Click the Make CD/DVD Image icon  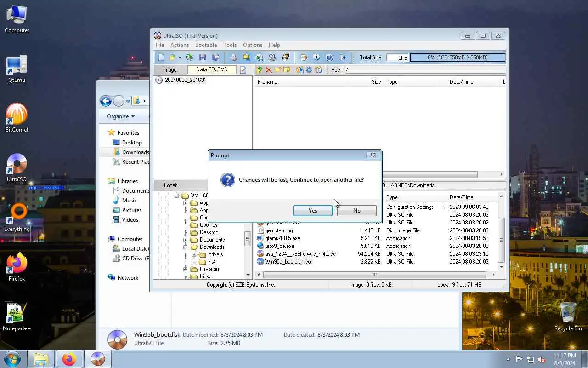pos(234,57)
